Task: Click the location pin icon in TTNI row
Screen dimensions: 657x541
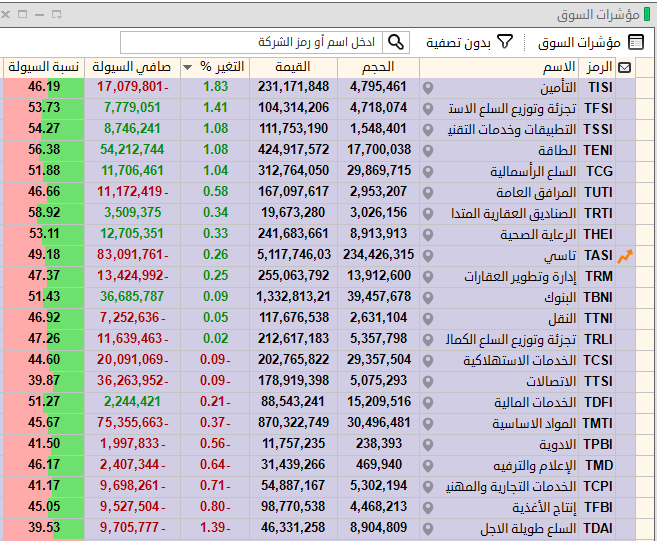Action: tap(427, 319)
